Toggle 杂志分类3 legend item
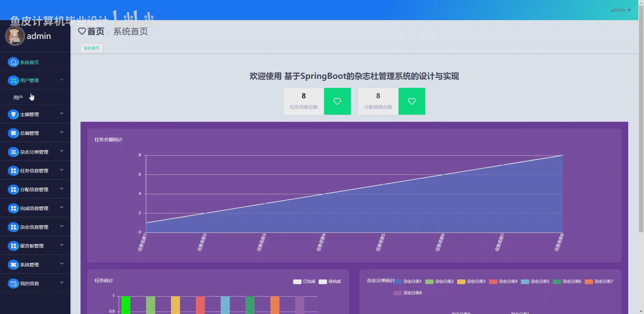Viewport: 644px width, 314px height. pyautogui.click(x=471, y=281)
